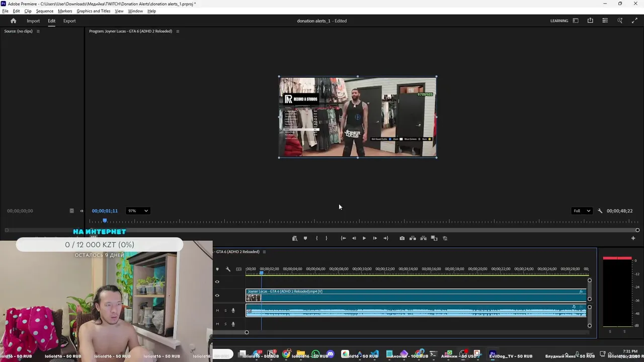Click Comparison View icon
The image size is (644, 362).
pyautogui.click(x=434, y=238)
